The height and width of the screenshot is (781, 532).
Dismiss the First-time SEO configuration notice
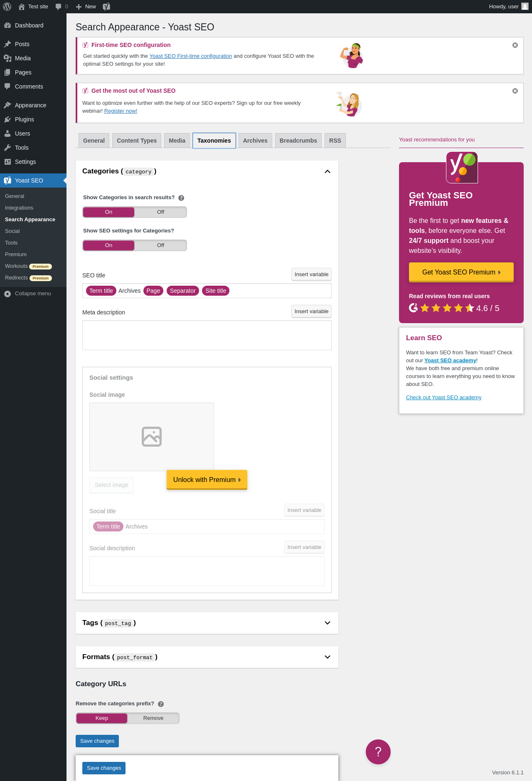515,45
